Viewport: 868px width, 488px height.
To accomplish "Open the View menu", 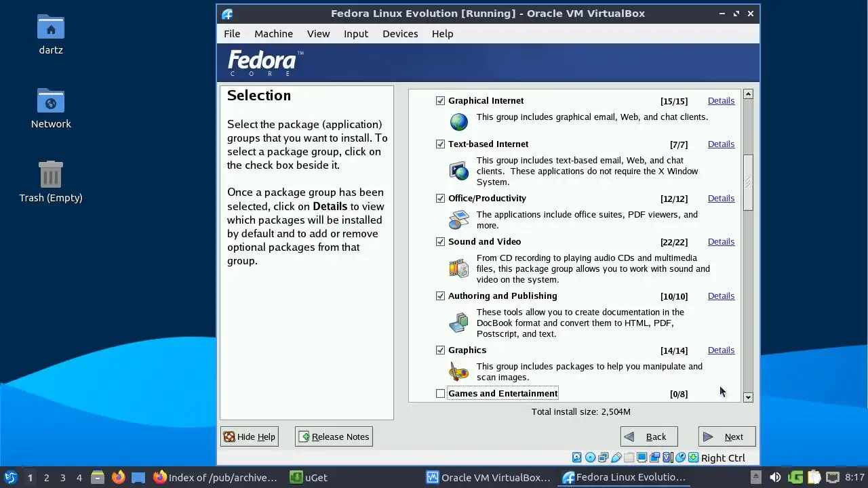I will [318, 33].
